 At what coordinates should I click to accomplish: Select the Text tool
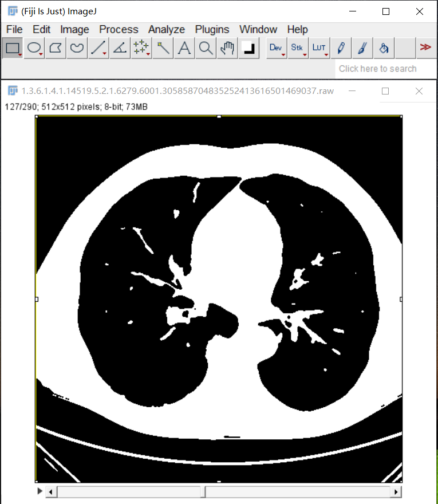[184, 48]
